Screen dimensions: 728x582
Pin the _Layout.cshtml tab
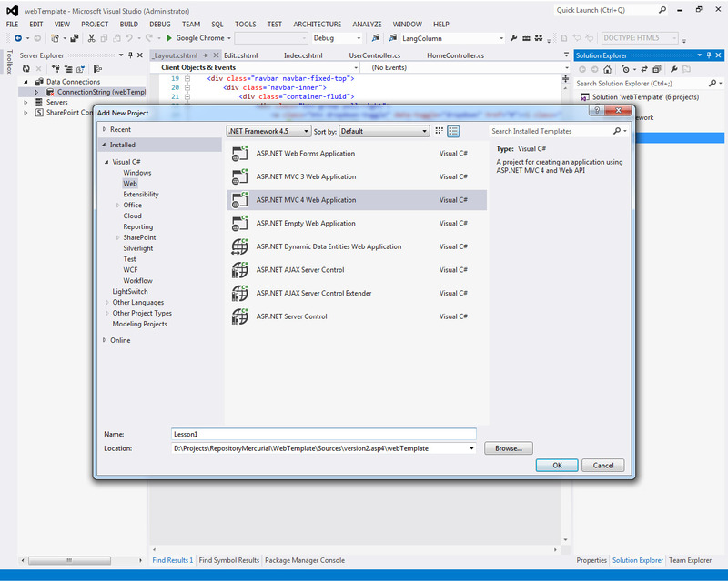click(x=206, y=55)
